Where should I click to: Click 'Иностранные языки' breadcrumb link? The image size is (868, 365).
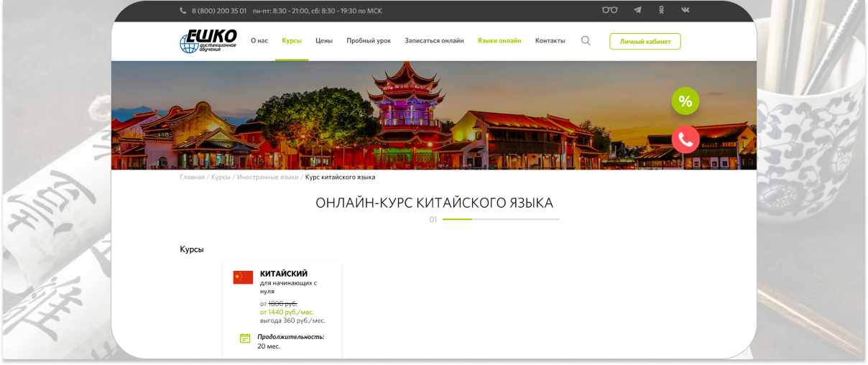pos(267,177)
